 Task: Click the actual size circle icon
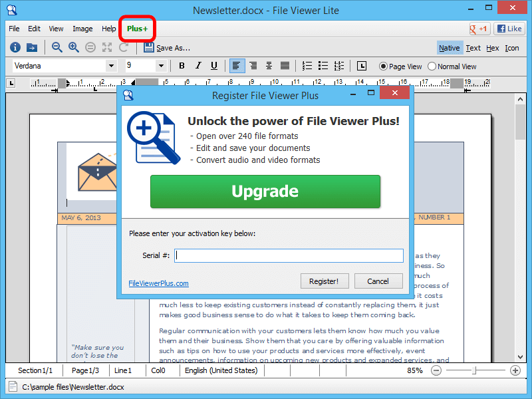pos(90,47)
